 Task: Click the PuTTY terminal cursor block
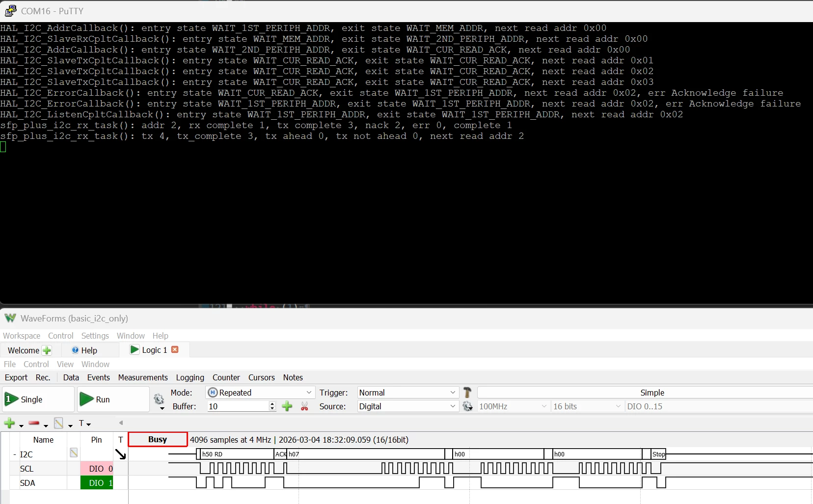(x=3, y=146)
